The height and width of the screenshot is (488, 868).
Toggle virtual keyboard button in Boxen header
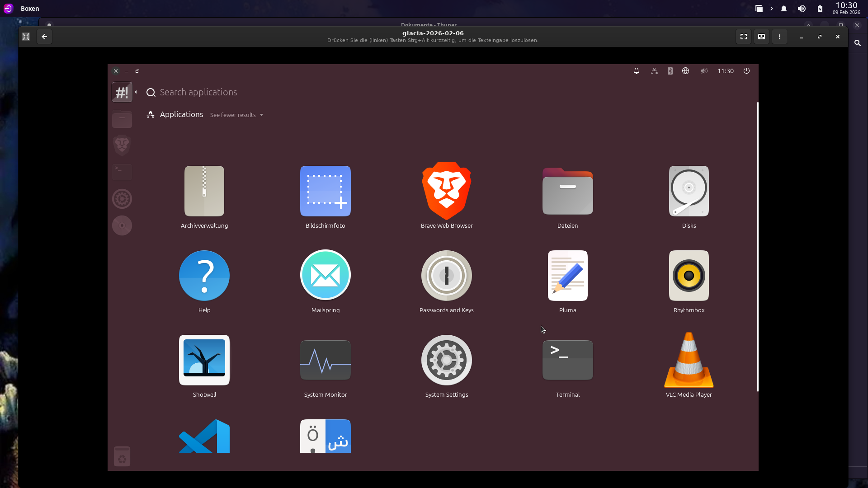click(761, 37)
